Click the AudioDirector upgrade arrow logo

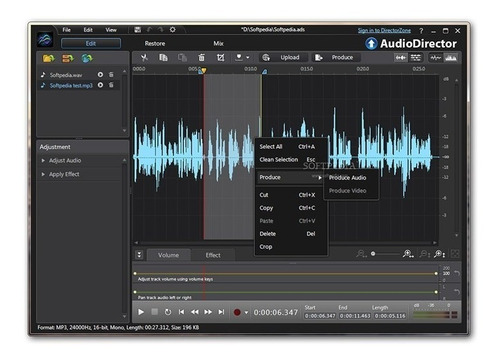[371, 44]
